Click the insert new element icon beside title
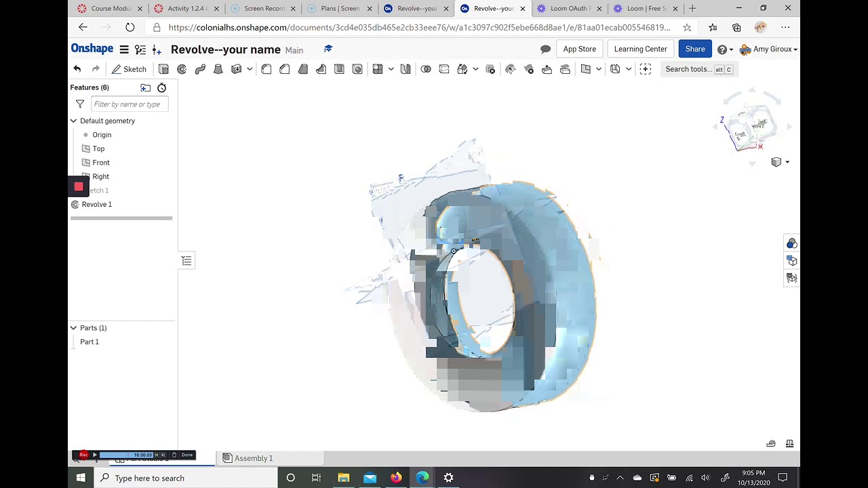The height and width of the screenshot is (488, 868). (157, 49)
